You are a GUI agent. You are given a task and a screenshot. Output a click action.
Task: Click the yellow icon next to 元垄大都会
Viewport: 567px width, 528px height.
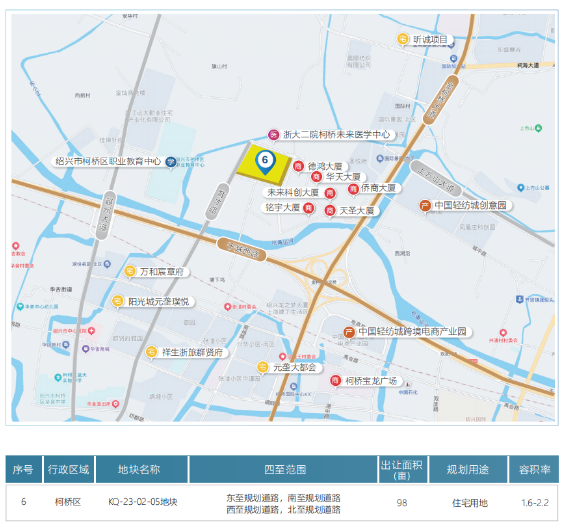[x=263, y=367]
